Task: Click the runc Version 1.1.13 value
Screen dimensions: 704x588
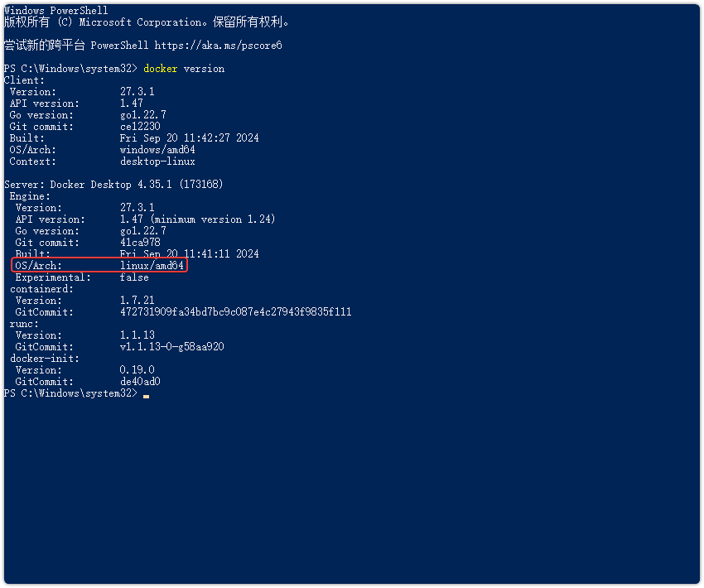Action: click(x=137, y=335)
